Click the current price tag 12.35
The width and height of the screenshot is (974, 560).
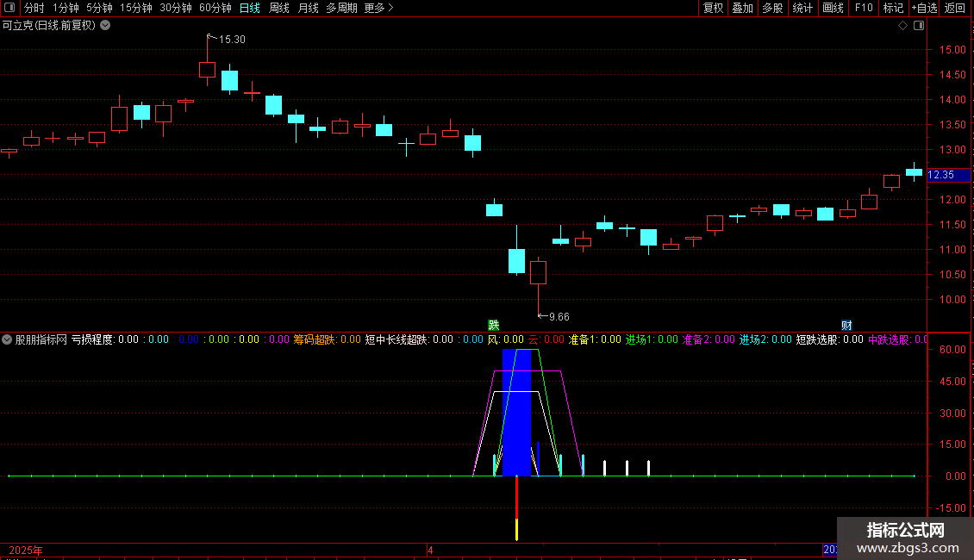point(948,175)
